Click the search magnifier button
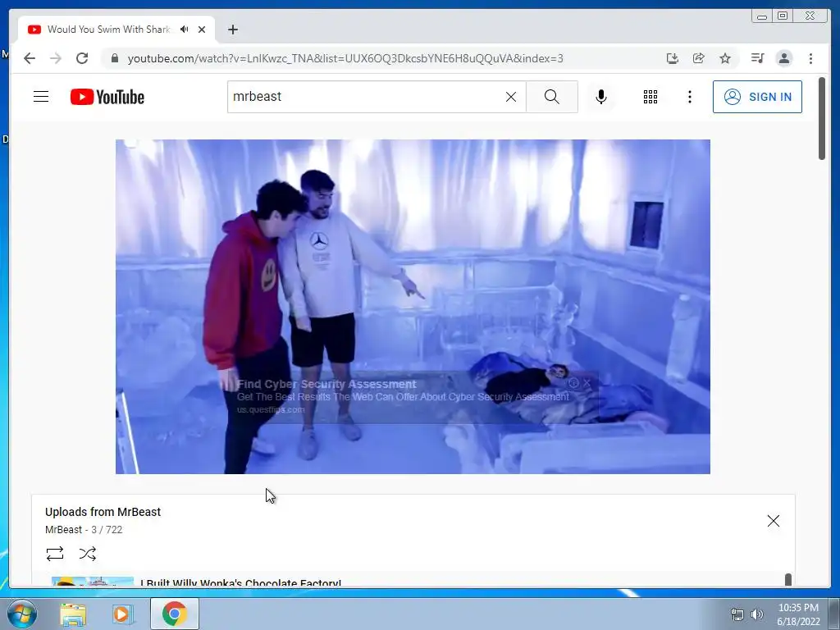Image resolution: width=840 pixels, height=630 pixels. [552, 97]
